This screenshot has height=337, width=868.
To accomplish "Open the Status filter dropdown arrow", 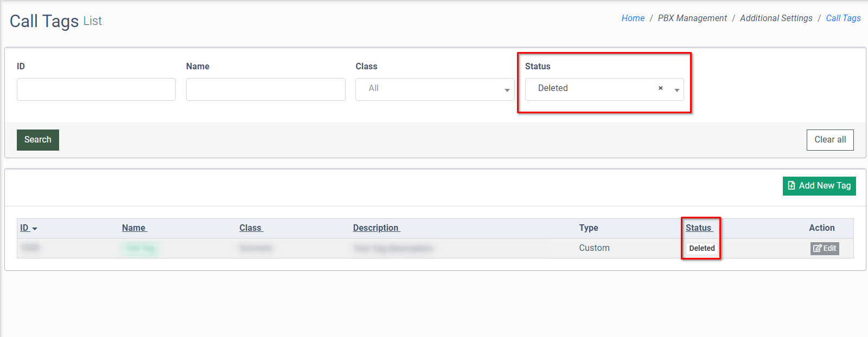I will 676,90.
